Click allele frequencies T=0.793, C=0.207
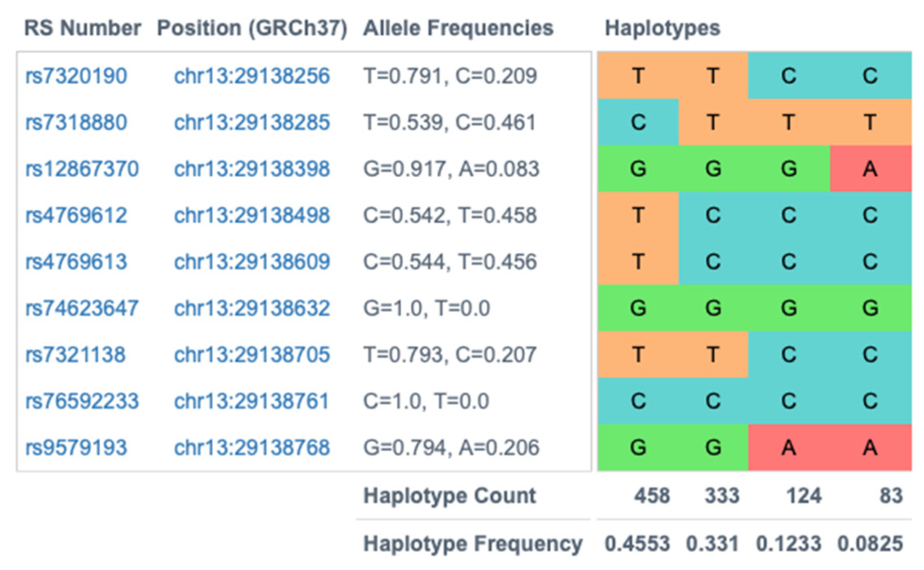Viewport: 924px width, 570px height. click(450, 354)
